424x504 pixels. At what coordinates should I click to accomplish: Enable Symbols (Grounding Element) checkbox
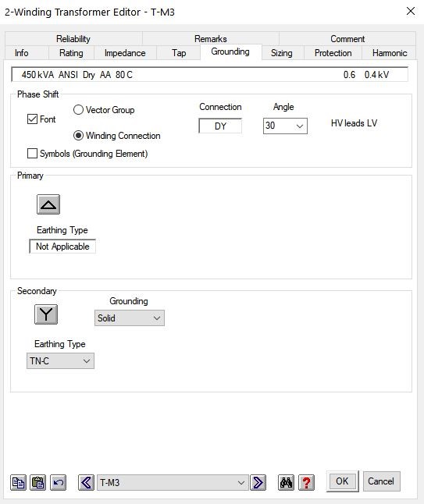32,154
